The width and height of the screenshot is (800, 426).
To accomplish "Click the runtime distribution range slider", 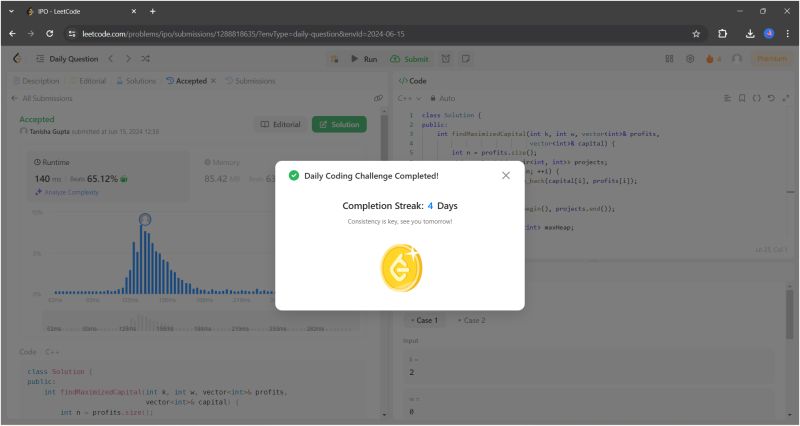I will coord(202,323).
